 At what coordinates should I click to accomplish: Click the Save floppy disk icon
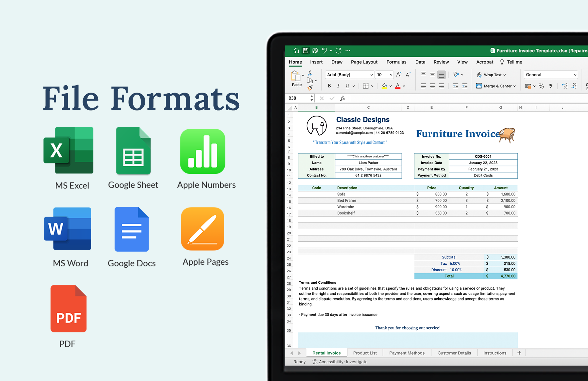coord(305,50)
